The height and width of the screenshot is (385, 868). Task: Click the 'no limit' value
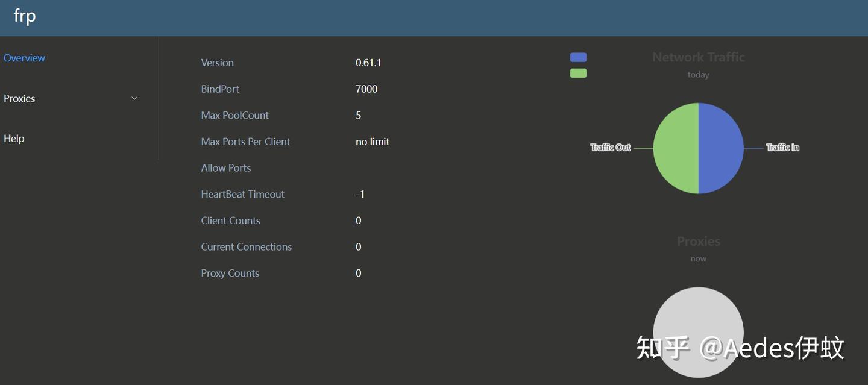(373, 142)
